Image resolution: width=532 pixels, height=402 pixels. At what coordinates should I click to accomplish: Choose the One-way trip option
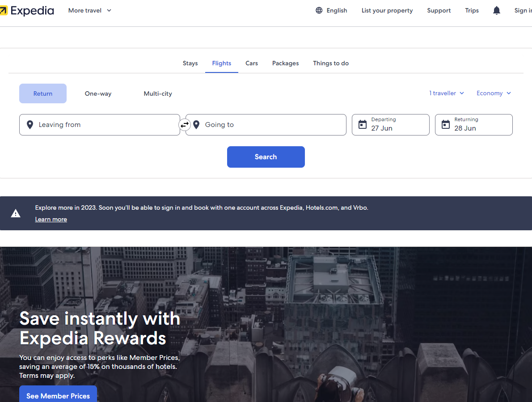[98, 93]
